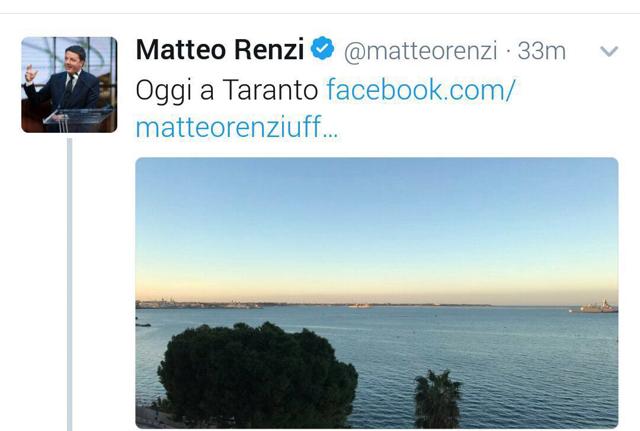Open the Matteo Renzi display name
Image resolution: width=640 pixels, height=431 pixels.
point(220,50)
